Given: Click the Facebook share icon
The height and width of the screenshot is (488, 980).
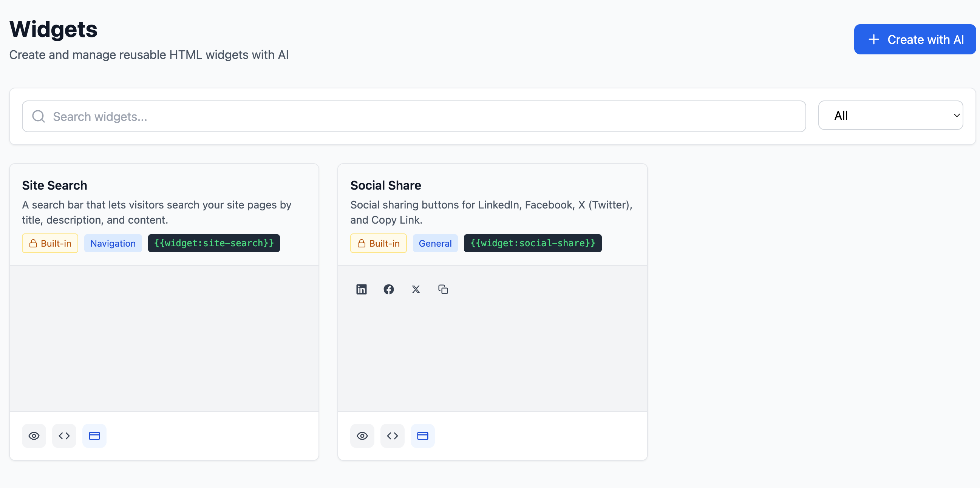Looking at the screenshot, I should [388, 289].
